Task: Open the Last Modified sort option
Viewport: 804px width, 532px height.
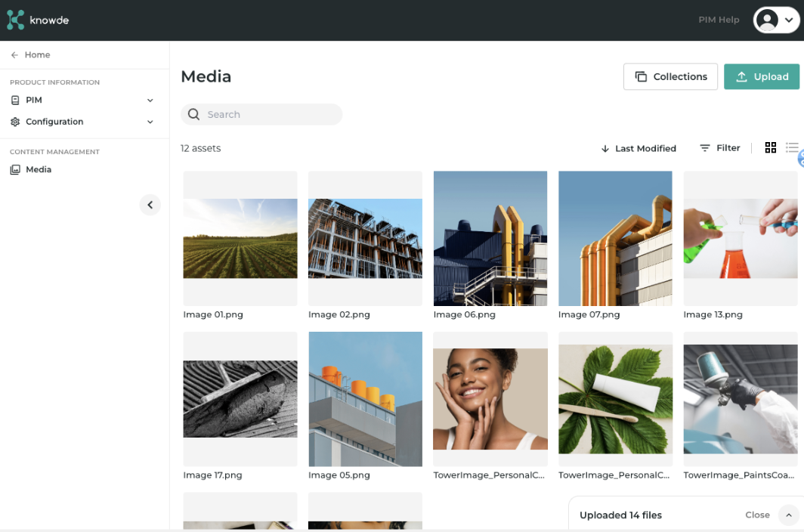Action: [639, 149]
